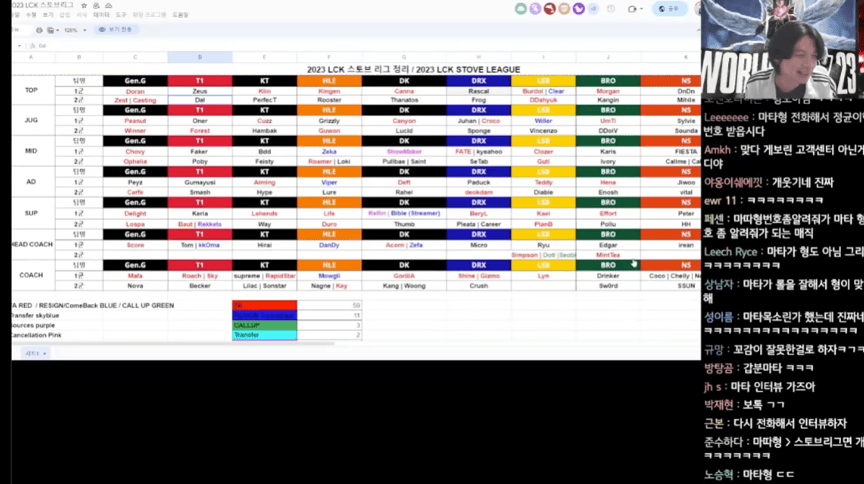
Task: Select the 'Bdd' cell
Action: point(264,151)
